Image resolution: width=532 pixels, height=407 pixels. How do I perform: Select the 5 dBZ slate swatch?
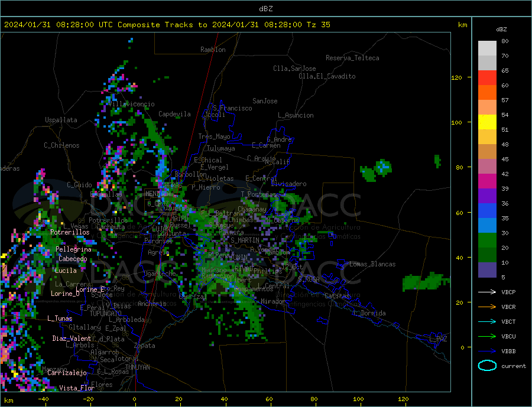pos(487,270)
